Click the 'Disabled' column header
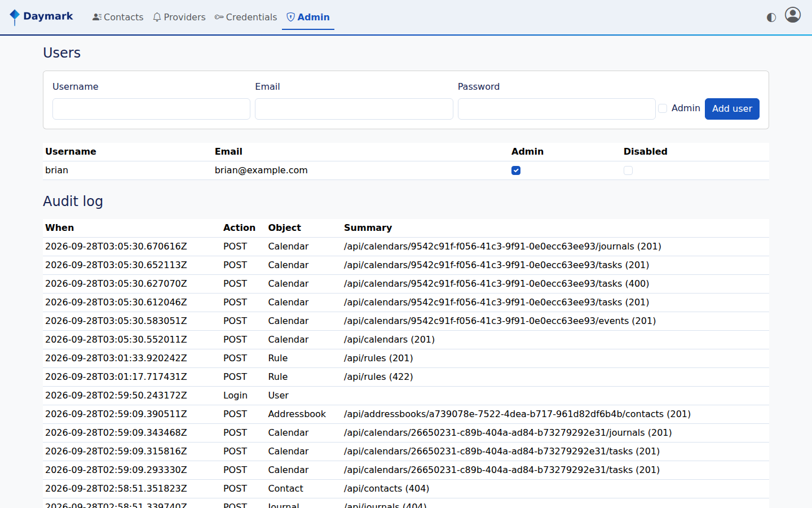 [645, 152]
